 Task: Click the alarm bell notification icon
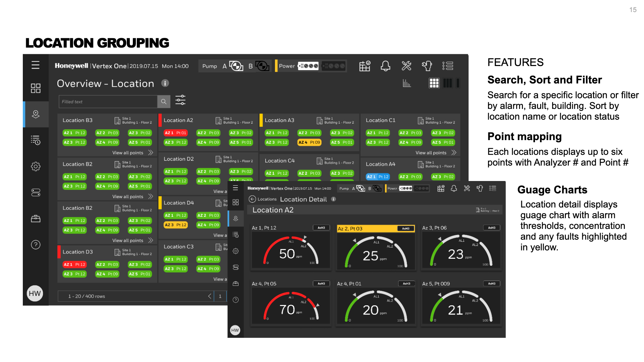point(385,66)
